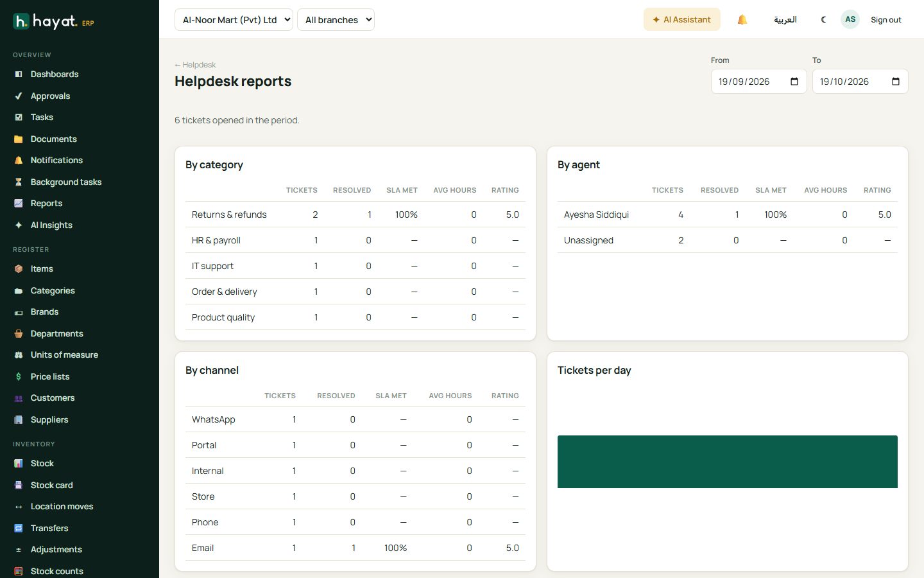Click Store channel row
This screenshot has height=578, width=924.
[x=355, y=496]
